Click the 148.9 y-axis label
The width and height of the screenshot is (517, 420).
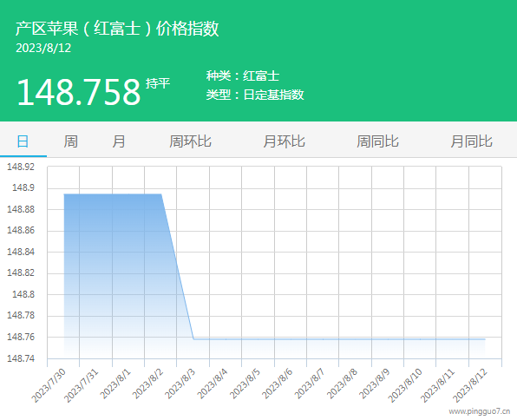tap(23, 187)
